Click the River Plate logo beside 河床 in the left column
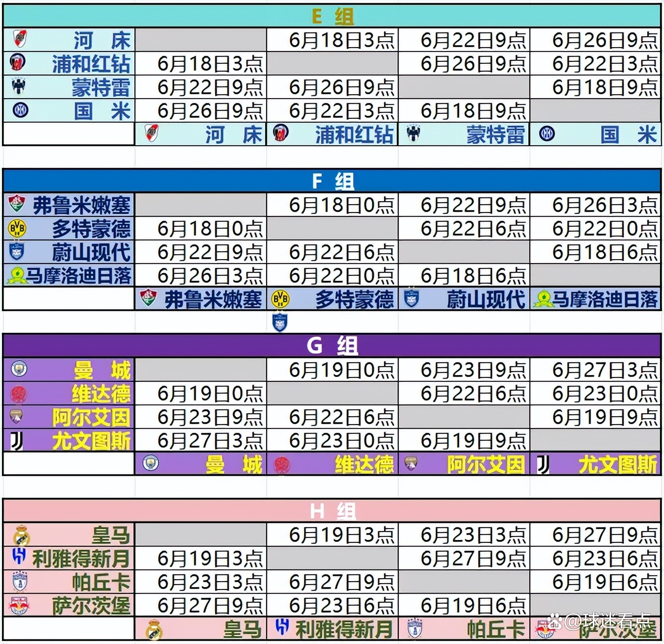 click(20, 39)
